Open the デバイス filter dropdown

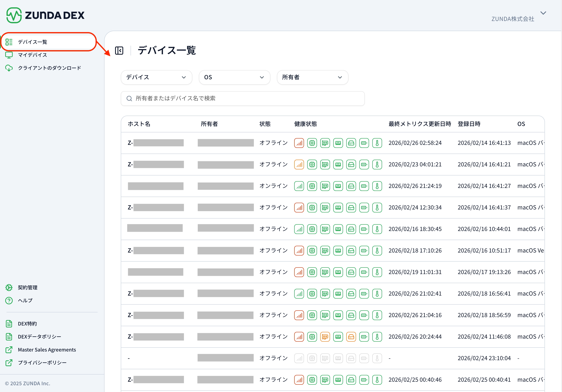click(x=156, y=77)
